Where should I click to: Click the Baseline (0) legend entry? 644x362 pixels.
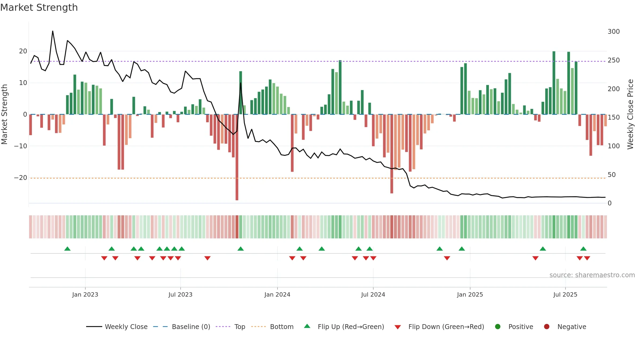pos(182,327)
